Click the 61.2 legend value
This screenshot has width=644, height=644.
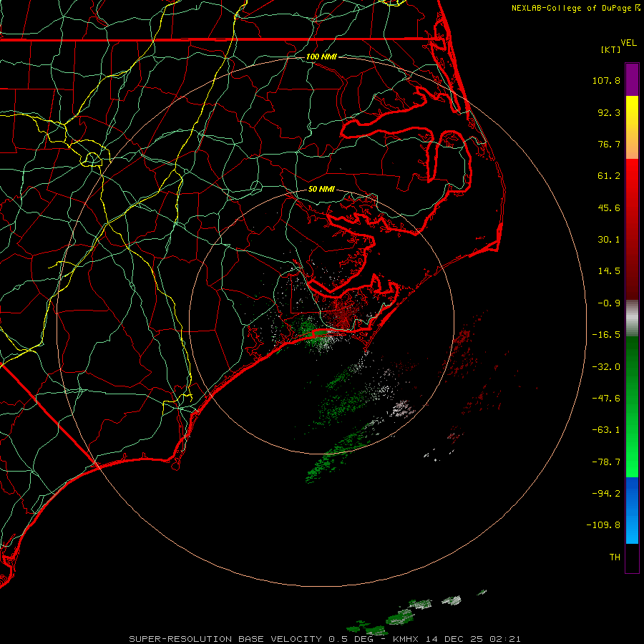tap(609, 176)
